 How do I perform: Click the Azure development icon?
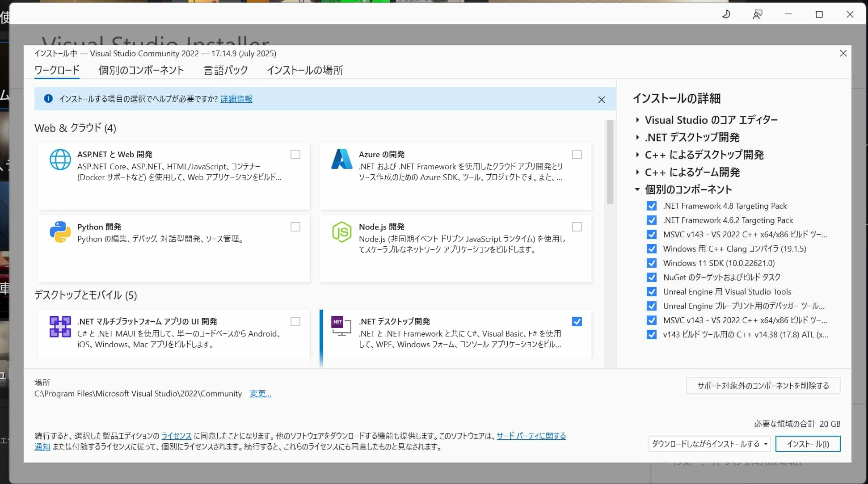342,160
